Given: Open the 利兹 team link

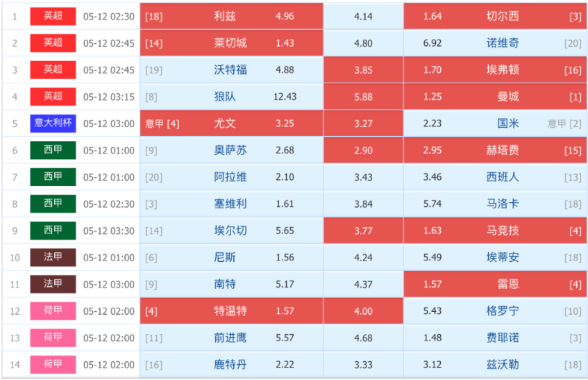Looking at the screenshot, I should coord(225,16).
